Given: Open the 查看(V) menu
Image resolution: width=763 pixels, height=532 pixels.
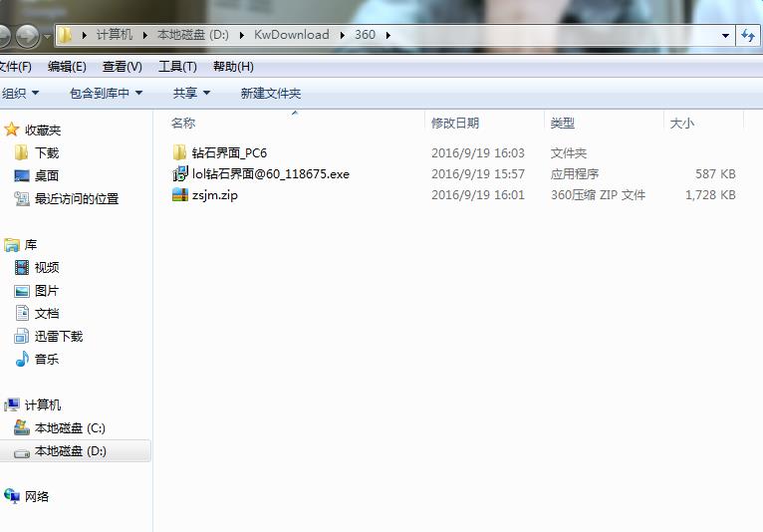Looking at the screenshot, I should click(123, 67).
